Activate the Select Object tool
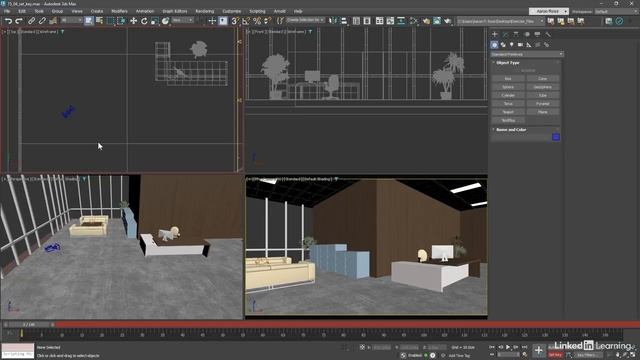The image size is (640, 360). click(89, 20)
